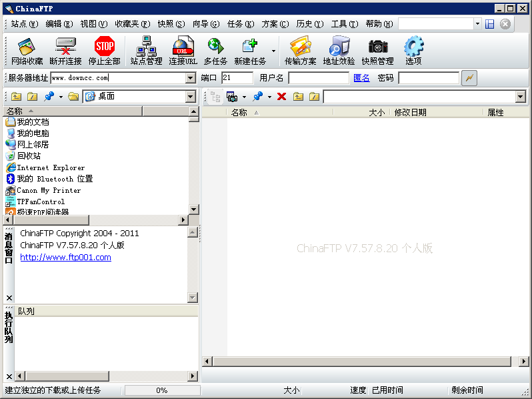
Task: Click into the 端口 port field
Action: (237, 78)
